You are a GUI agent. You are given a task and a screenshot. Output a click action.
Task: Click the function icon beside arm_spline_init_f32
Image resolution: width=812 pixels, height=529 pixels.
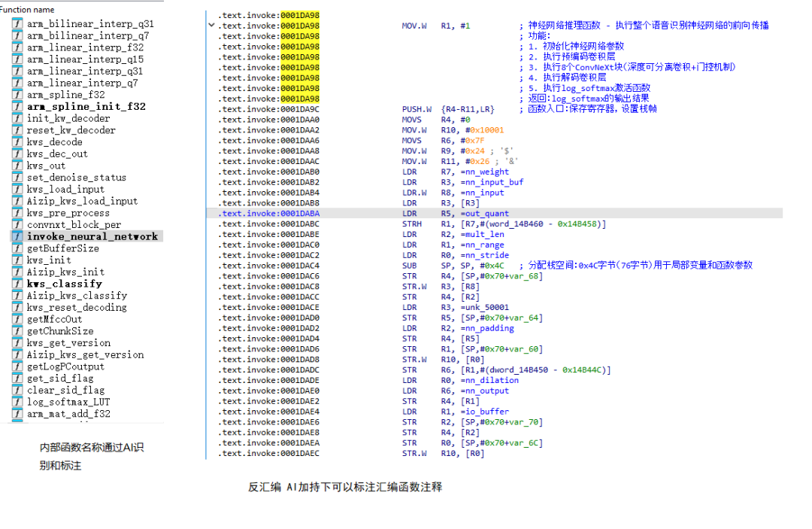coord(17,106)
